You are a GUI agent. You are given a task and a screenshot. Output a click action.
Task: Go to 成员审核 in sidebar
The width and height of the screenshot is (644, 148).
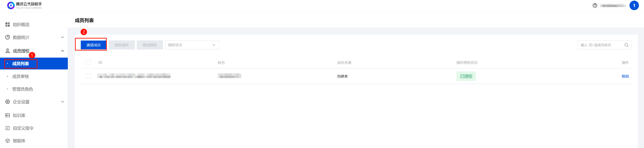click(21, 76)
